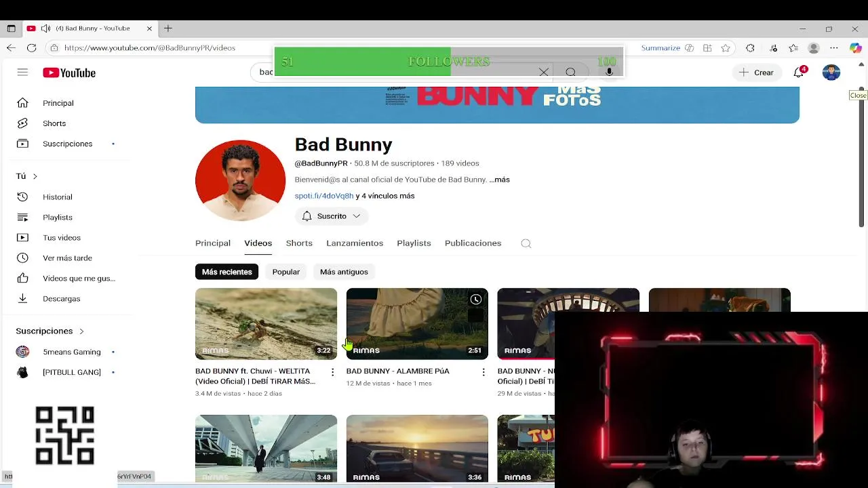Open Historial in sidebar
868x488 pixels.
(57, 197)
